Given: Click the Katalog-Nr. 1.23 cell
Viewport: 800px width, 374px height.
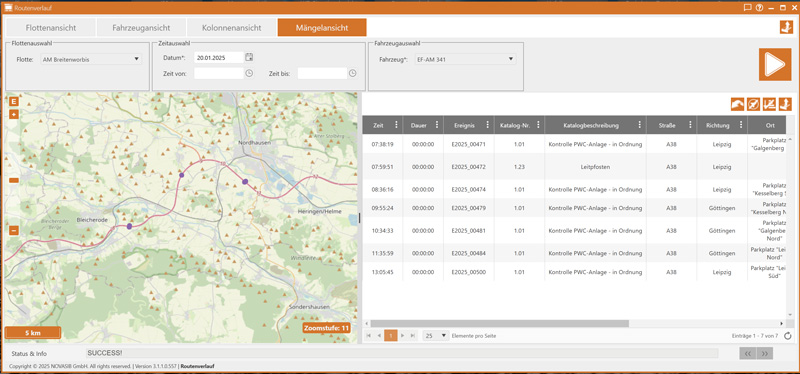Looking at the screenshot, I should 519,167.
